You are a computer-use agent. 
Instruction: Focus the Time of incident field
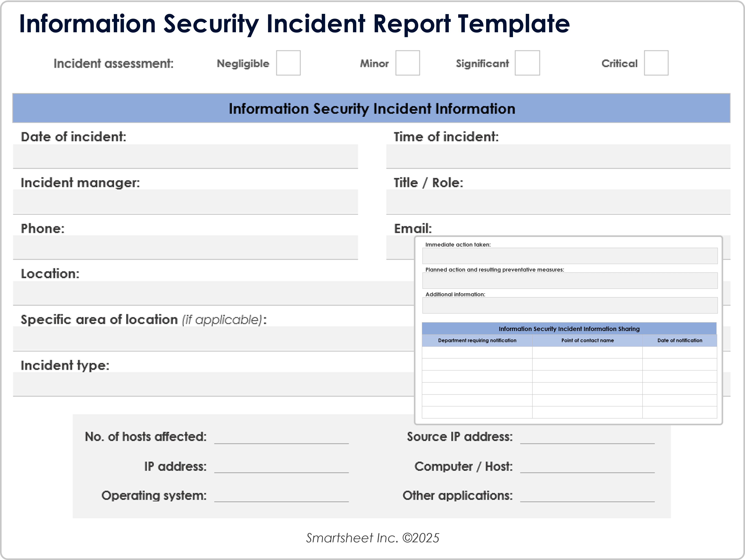pyautogui.click(x=558, y=156)
